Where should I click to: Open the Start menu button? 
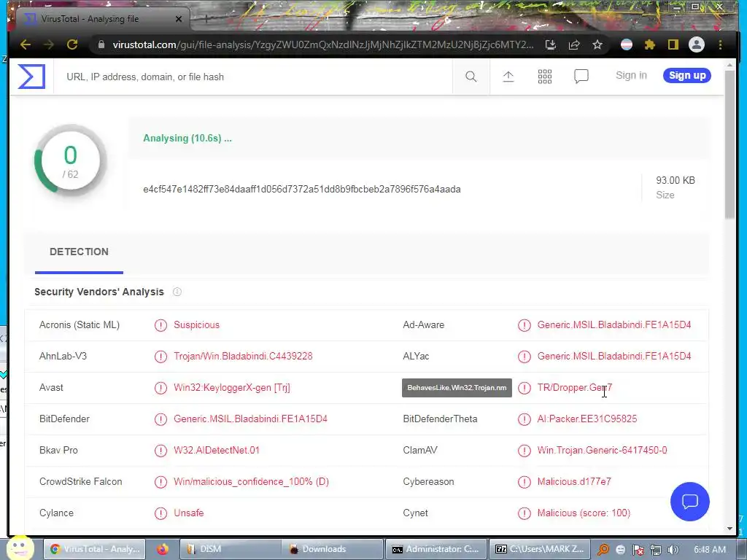click(x=20, y=548)
